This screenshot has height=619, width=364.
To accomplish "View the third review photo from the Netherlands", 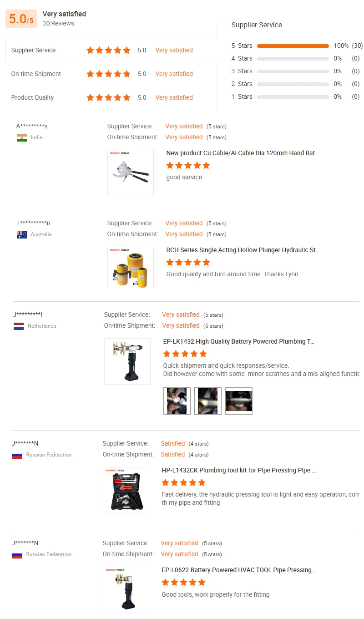I will pos(239,401).
